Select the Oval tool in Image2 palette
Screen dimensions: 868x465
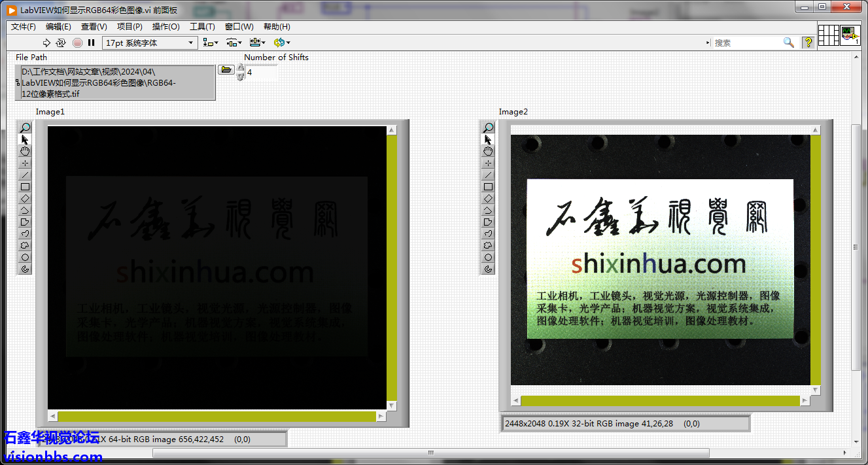pyautogui.click(x=488, y=257)
